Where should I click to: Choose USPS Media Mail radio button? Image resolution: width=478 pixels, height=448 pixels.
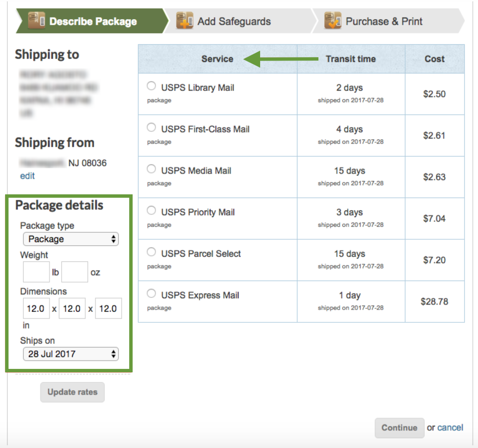(151, 169)
